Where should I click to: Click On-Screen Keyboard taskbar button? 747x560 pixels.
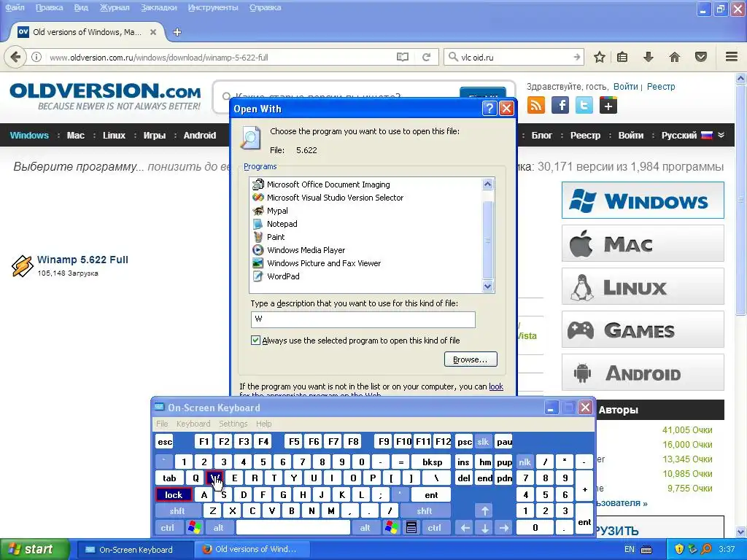click(x=135, y=550)
